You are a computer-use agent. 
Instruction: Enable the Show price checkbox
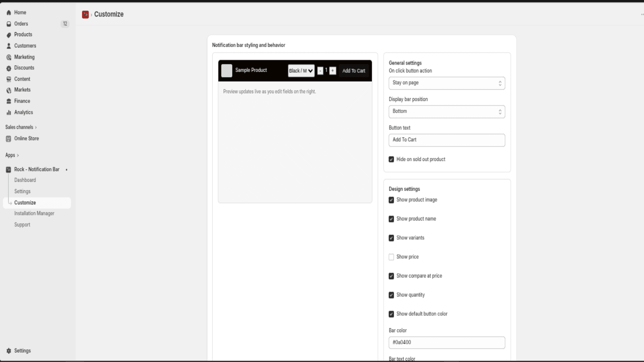click(x=391, y=257)
